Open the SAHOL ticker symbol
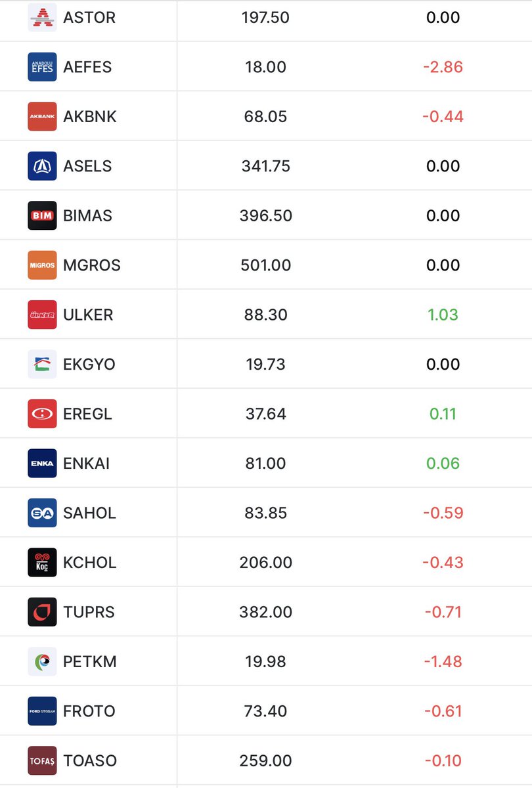532x788 pixels. tap(89, 513)
